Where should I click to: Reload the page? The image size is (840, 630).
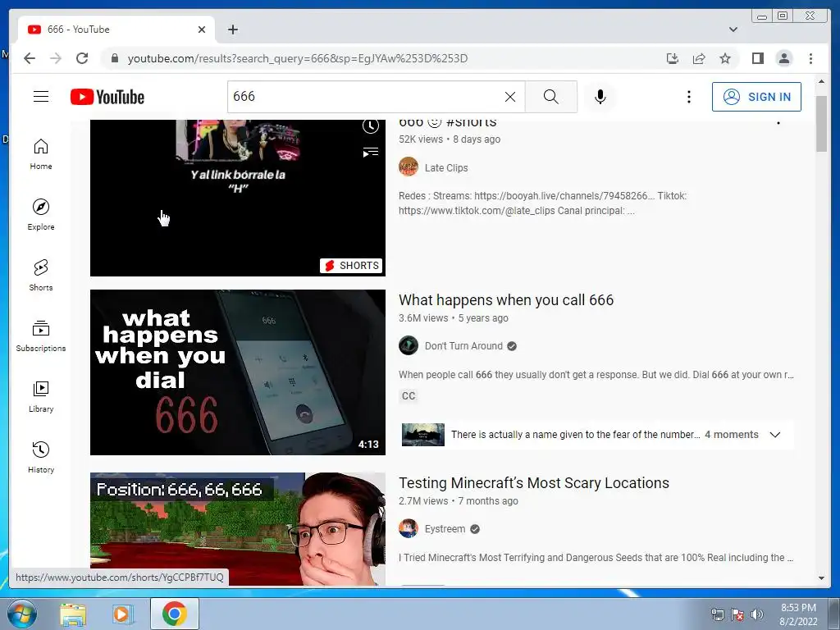pyautogui.click(x=82, y=58)
